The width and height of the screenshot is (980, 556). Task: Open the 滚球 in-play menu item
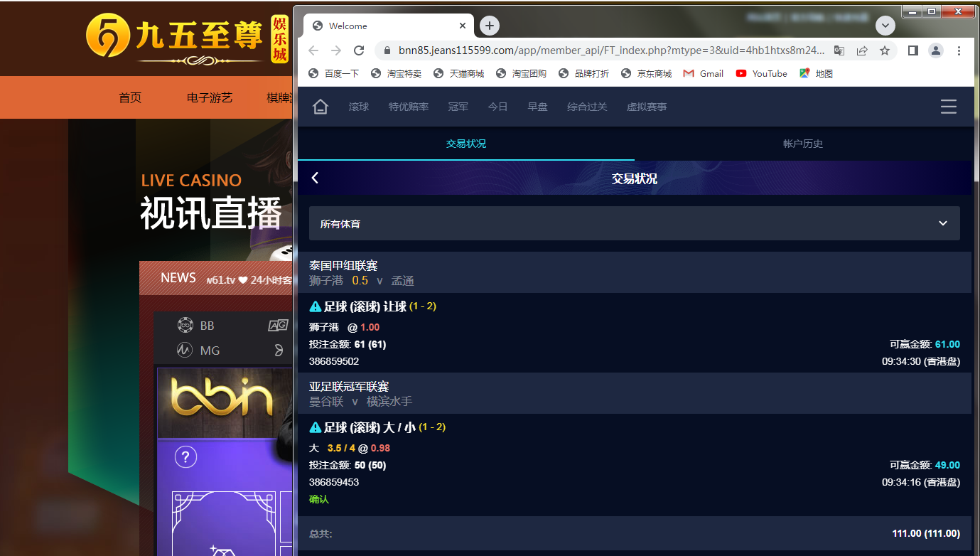359,107
